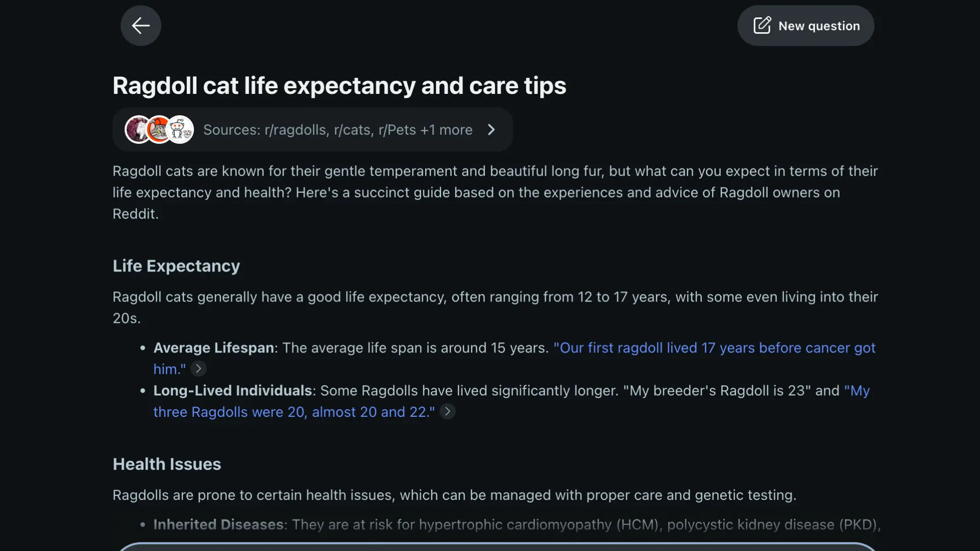Return to previous screen via top-left arrow
Viewport: 980px width, 551px height.
(140, 26)
